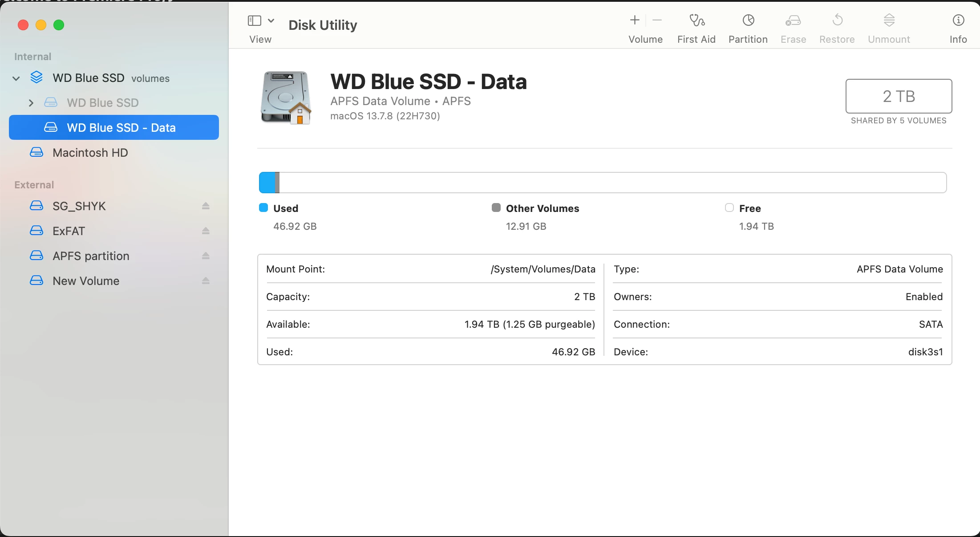The width and height of the screenshot is (980, 537).
Task: Eject the ExFAT volume
Action: (x=206, y=231)
